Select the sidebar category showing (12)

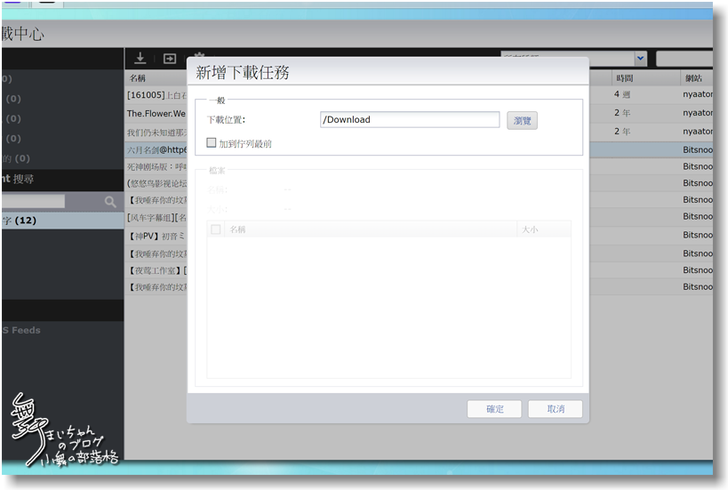tap(63, 220)
